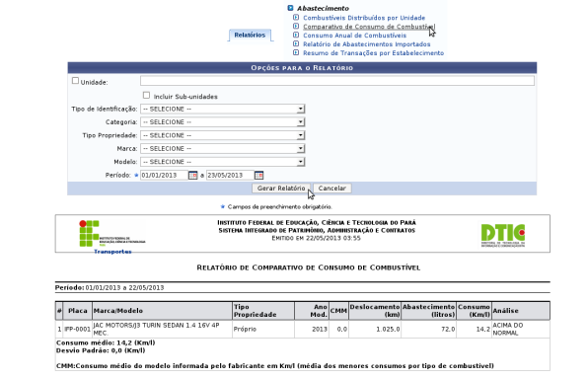The image size is (588, 379).
Task: Click the Gerar Relatório button
Action: point(281,189)
